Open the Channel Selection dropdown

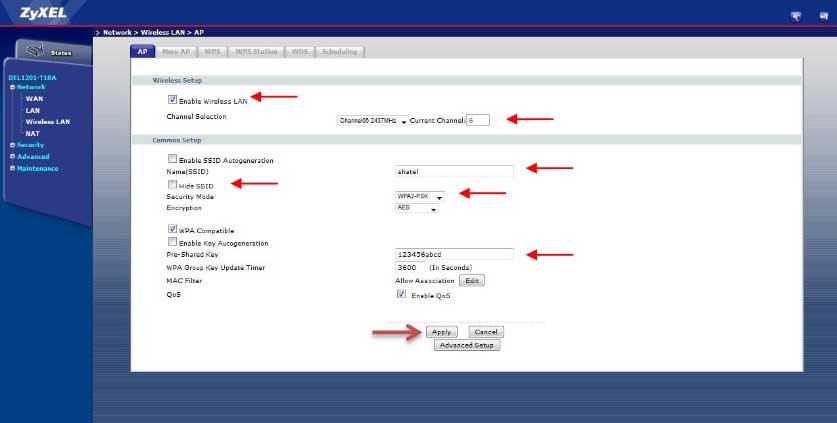373,120
